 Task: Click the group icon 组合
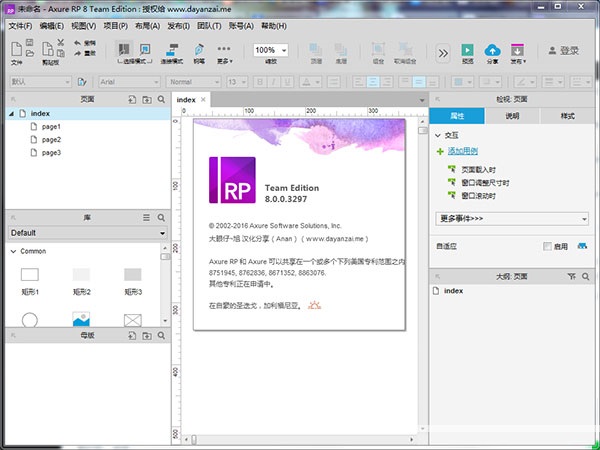pyautogui.click(x=378, y=50)
